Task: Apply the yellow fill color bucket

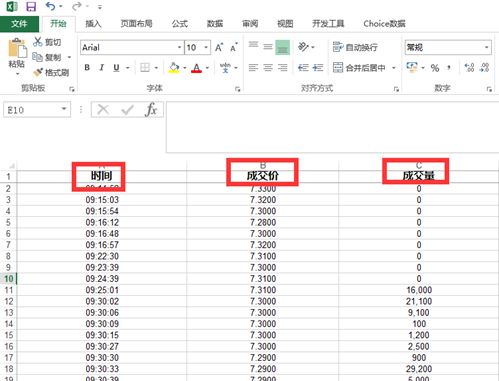Action: 174,68
